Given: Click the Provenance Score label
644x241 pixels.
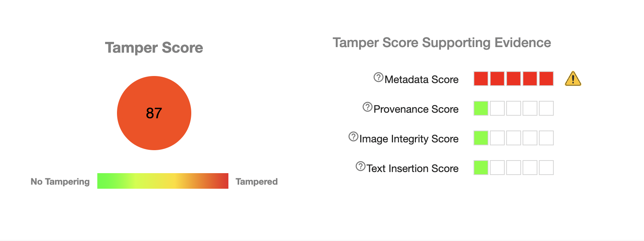Looking at the screenshot, I should click(416, 109).
